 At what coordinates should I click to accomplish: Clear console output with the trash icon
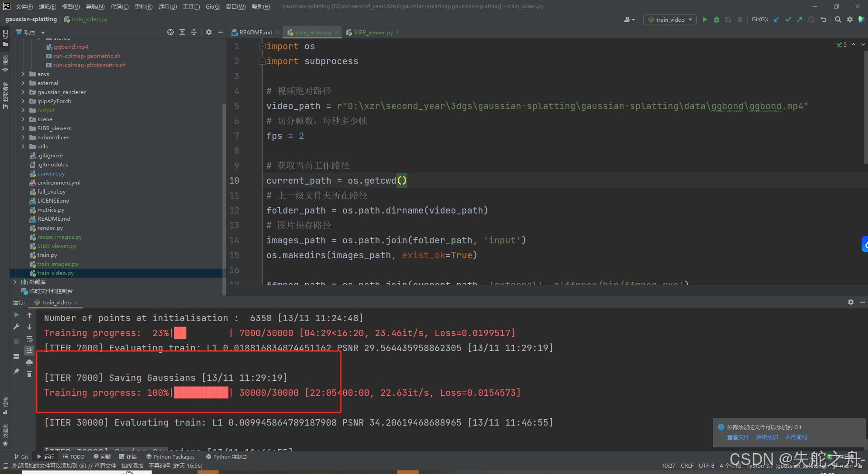[29, 374]
